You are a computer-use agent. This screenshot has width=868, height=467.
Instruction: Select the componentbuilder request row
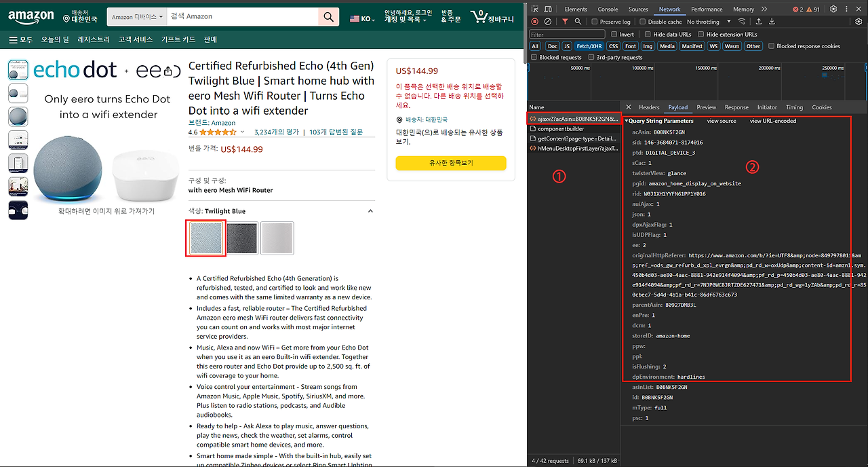pos(574,128)
